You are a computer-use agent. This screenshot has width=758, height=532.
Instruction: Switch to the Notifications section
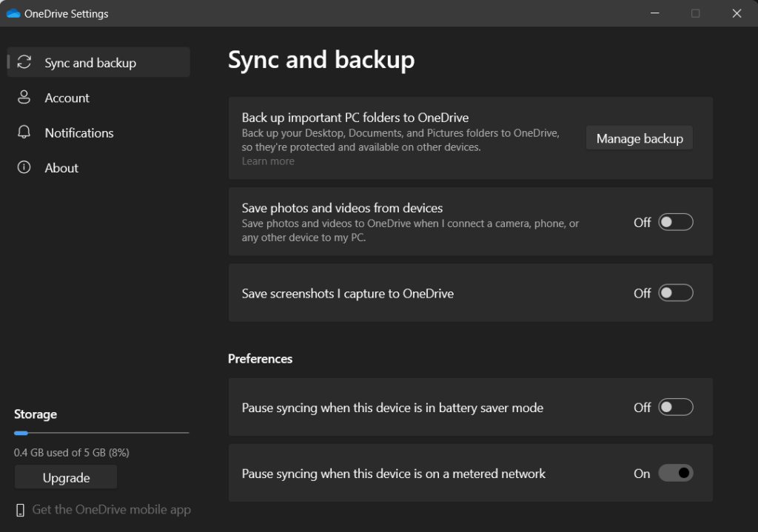click(78, 132)
